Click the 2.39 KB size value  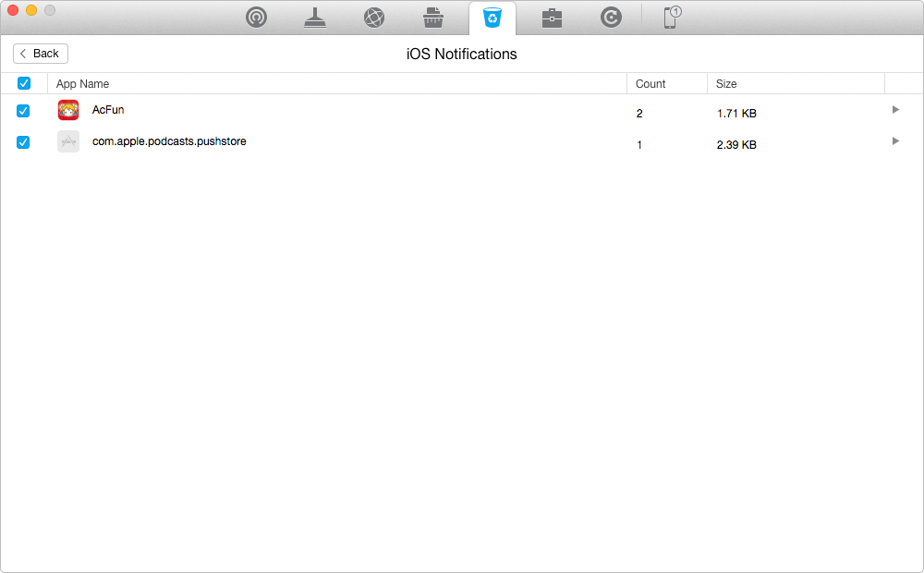[x=736, y=144]
